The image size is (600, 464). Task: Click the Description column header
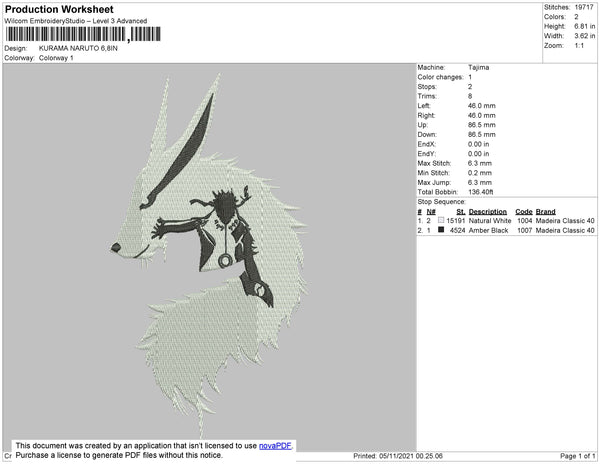click(488, 211)
